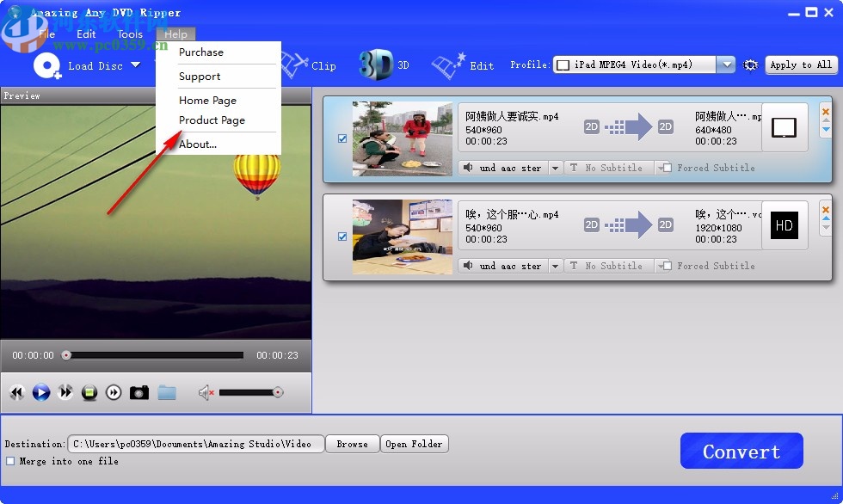Viewport: 843px width, 504px height.
Task: Open the snapshot folder icon
Action: [x=167, y=392]
